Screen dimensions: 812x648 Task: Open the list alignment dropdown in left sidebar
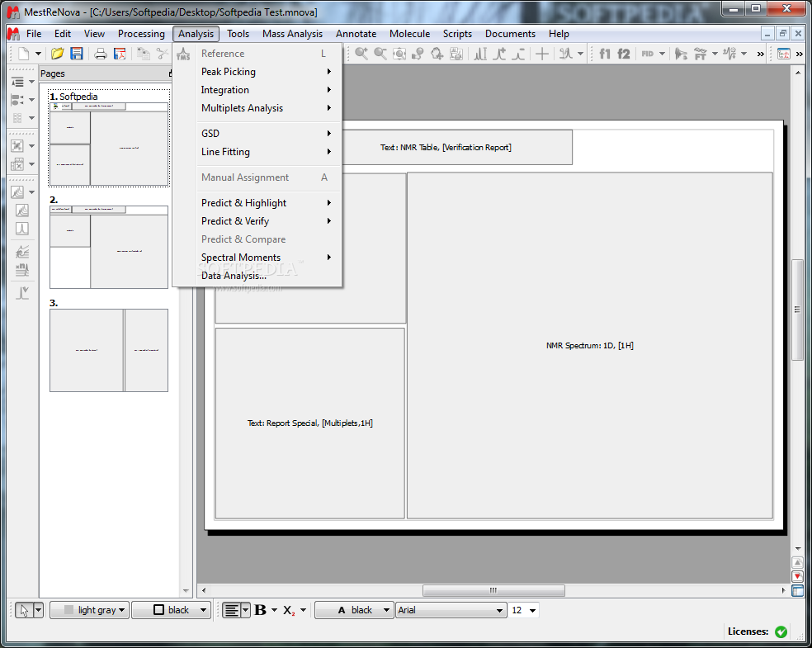31,82
